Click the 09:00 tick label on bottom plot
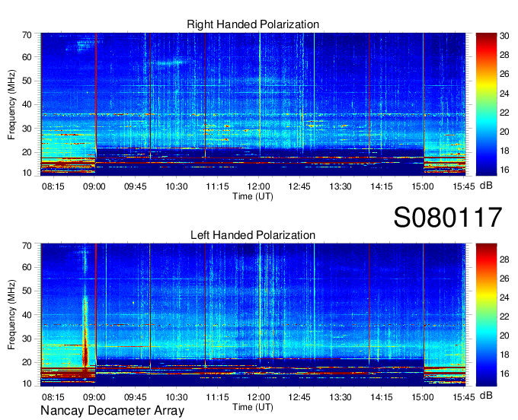 tap(94, 397)
